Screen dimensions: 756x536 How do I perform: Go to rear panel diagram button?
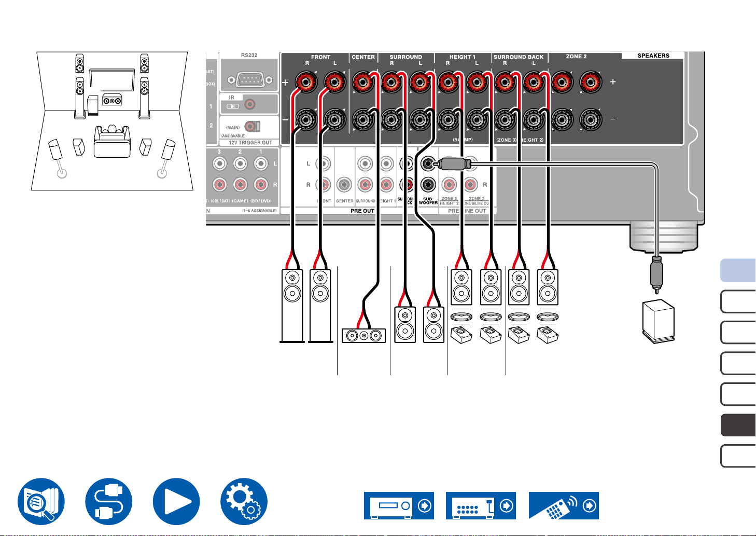(x=481, y=505)
